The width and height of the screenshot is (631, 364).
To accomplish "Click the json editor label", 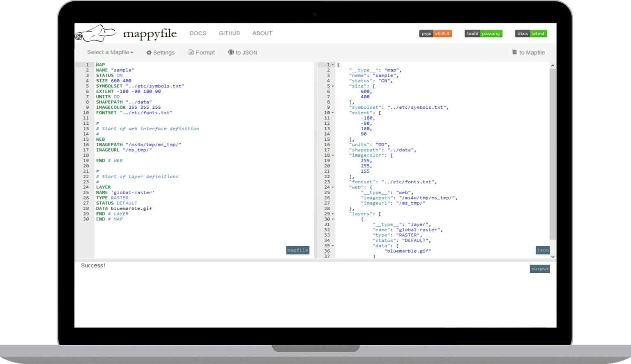I will pos(543,250).
